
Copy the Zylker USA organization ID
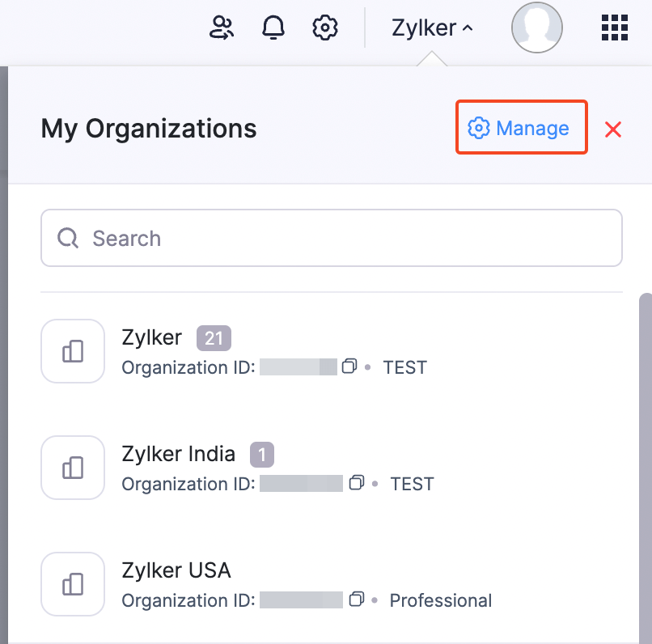click(x=357, y=600)
